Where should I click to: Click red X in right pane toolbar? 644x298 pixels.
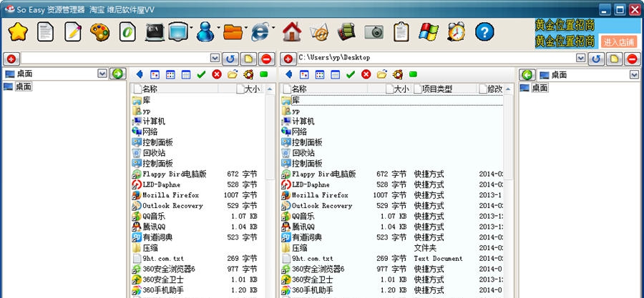366,74
